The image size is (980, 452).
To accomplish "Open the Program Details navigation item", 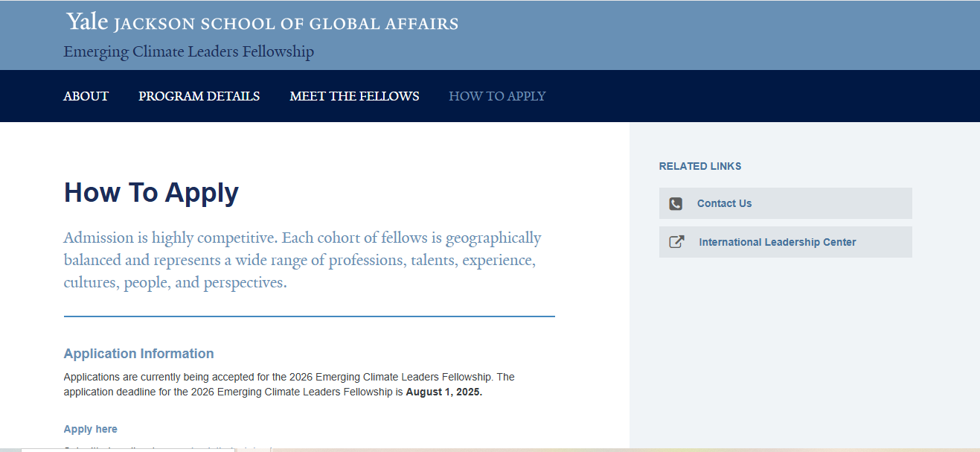I will click(199, 96).
